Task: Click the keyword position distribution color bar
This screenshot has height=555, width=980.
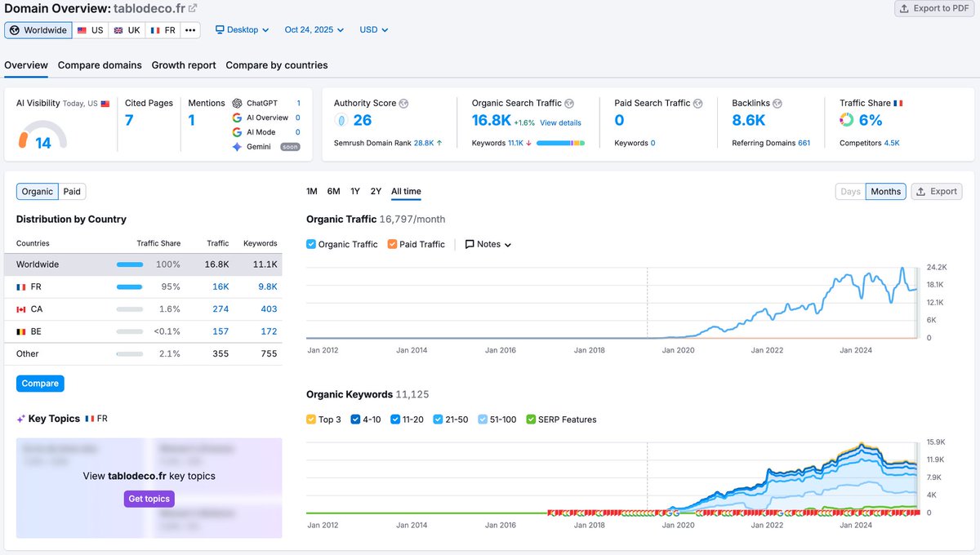Action: pyautogui.click(x=560, y=143)
